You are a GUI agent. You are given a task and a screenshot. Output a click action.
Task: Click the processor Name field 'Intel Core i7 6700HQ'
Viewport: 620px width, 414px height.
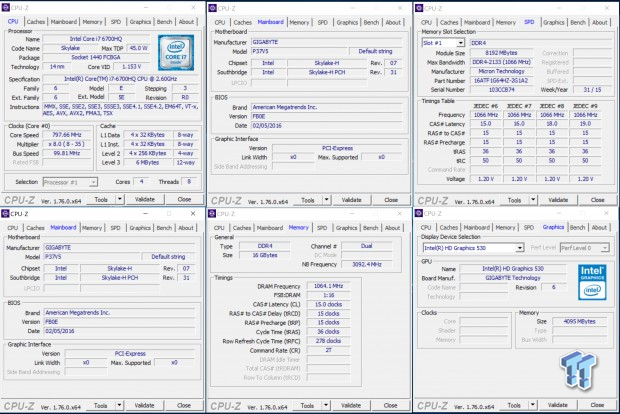point(96,39)
